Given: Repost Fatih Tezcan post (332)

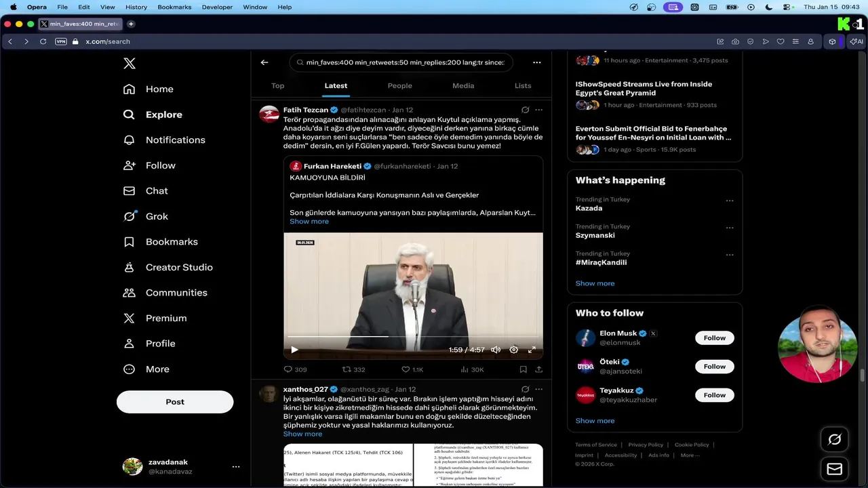Looking at the screenshot, I should (353, 369).
